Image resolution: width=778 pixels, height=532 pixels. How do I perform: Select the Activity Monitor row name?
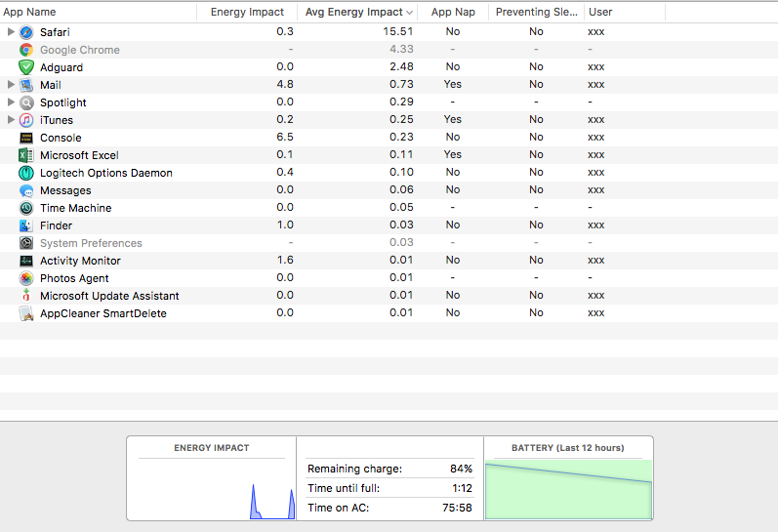pyautogui.click(x=80, y=261)
